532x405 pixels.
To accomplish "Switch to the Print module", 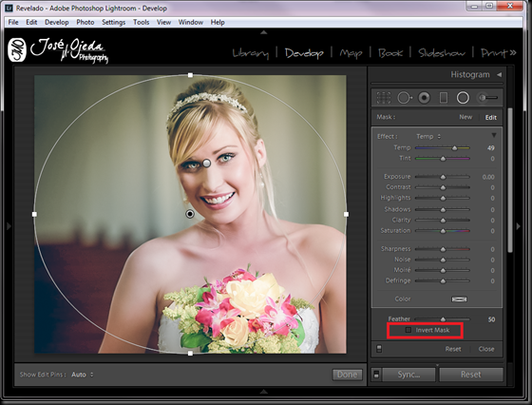I will point(494,53).
